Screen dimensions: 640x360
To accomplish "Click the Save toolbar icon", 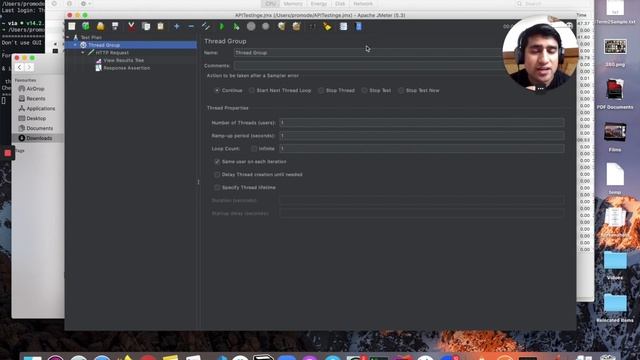I will 115,27.
